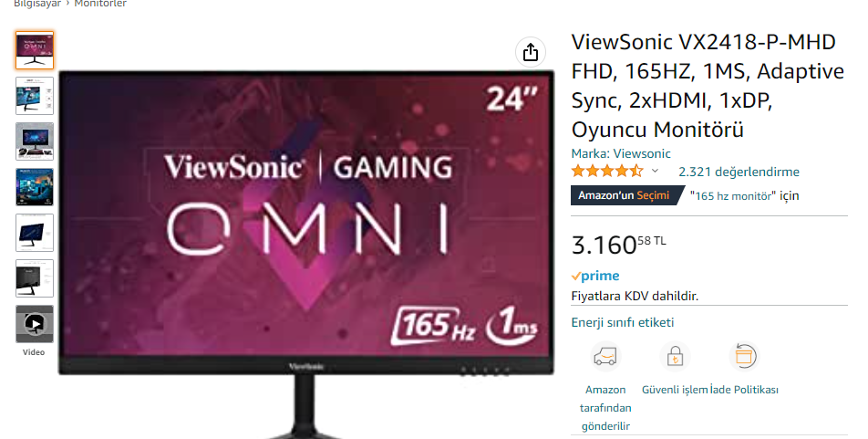
Task: Click the Prime logo badge
Action: coord(595,276)
